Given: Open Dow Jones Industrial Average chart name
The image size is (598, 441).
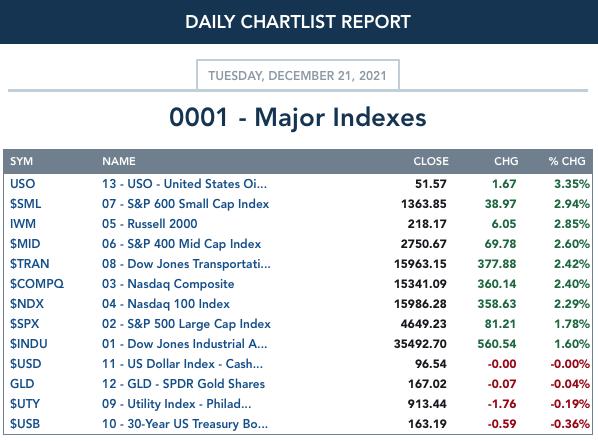Looking at the screenshot, I should [x=185, y=344].
